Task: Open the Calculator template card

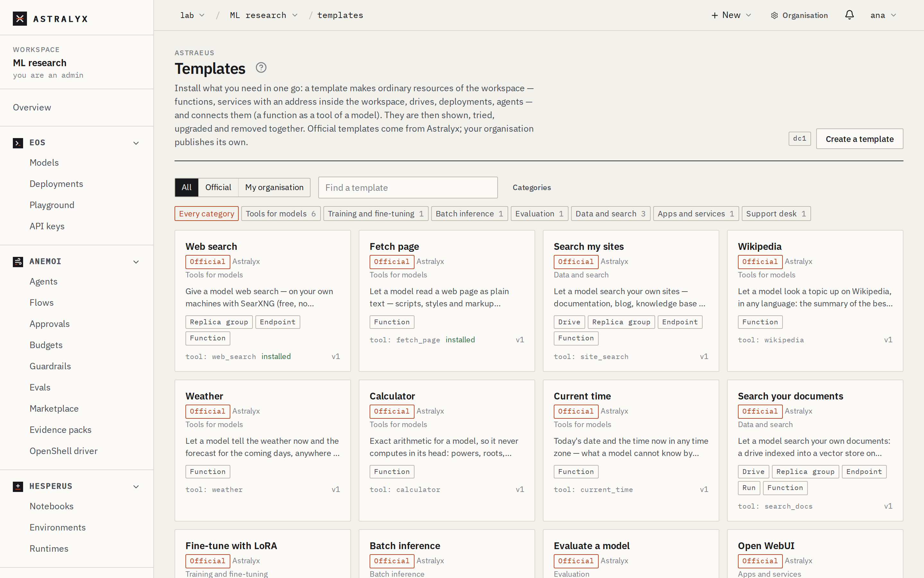Action: pyautogui.click(x=447, y=450)
